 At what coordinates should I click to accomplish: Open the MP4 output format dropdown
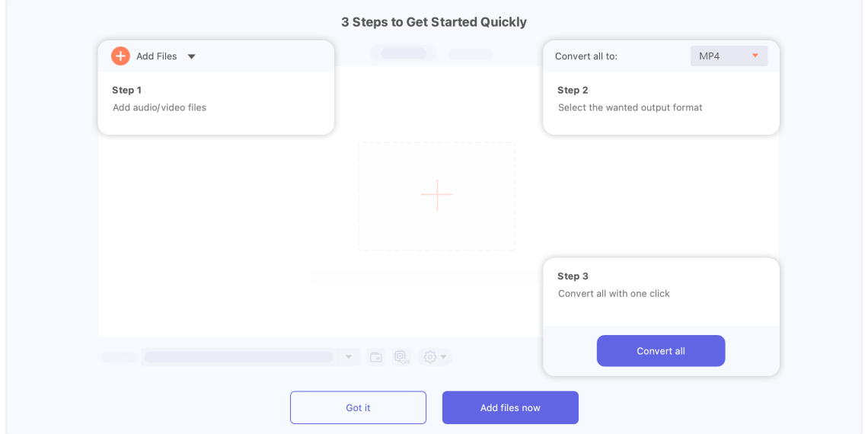click(729, 56)
